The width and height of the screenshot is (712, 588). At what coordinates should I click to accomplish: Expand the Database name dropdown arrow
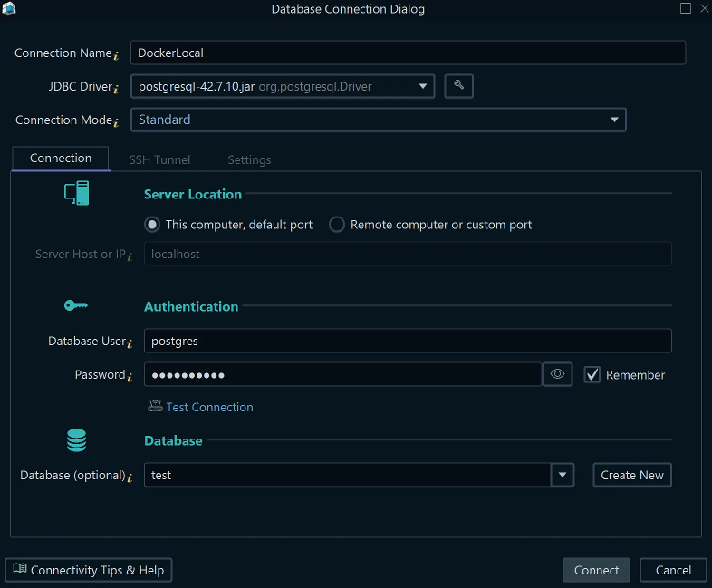(x=563, y=475)
